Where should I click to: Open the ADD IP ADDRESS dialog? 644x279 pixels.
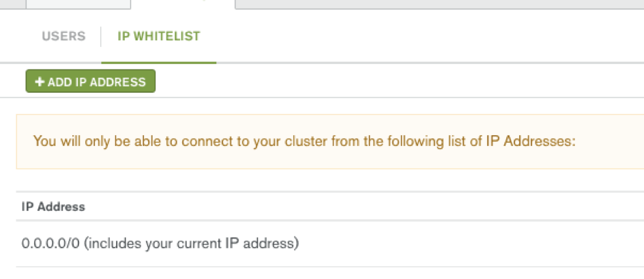[90, 81]
